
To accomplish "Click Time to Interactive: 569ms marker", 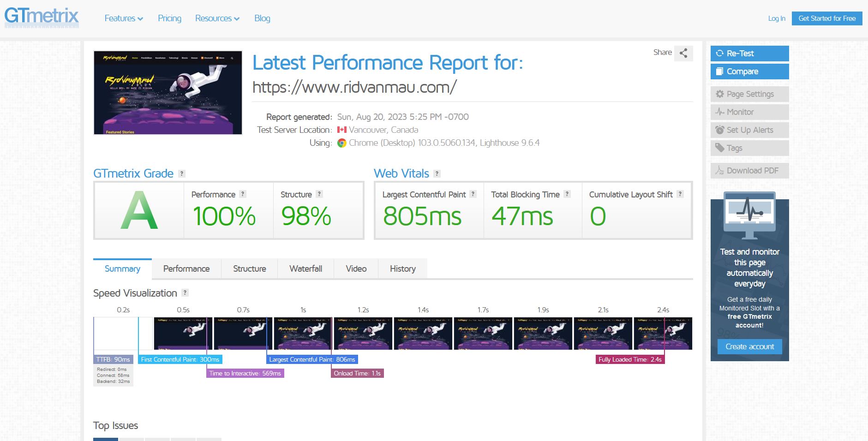I will pos(245,373).
